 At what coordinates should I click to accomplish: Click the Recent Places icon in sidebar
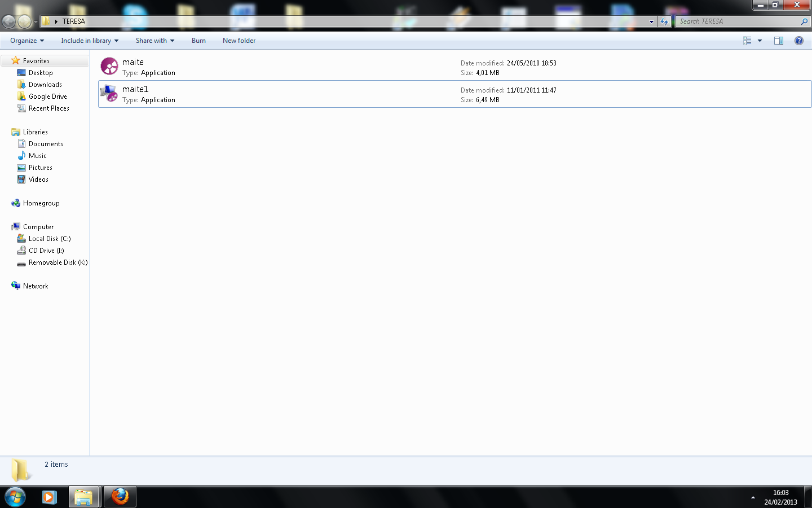tap(21, 108)
